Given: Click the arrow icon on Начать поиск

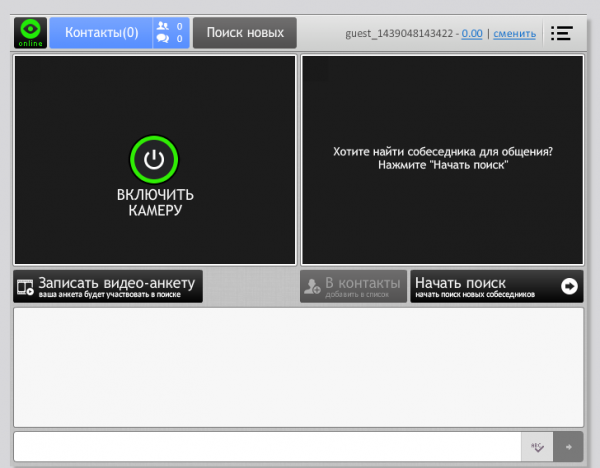Looking at the screenshot, I should click(x=569, y=286).
